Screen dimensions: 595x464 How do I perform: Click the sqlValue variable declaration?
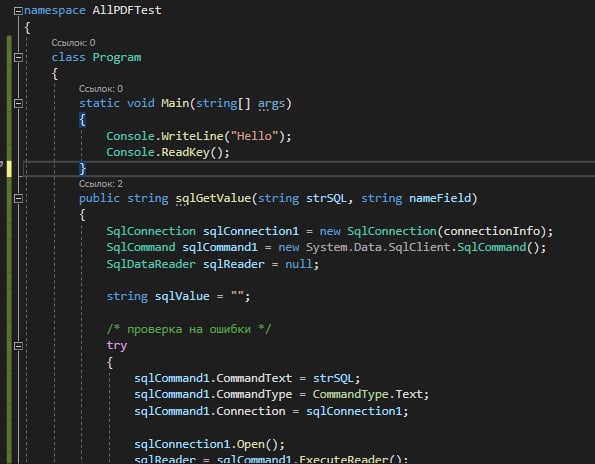[x=182, y=296]
